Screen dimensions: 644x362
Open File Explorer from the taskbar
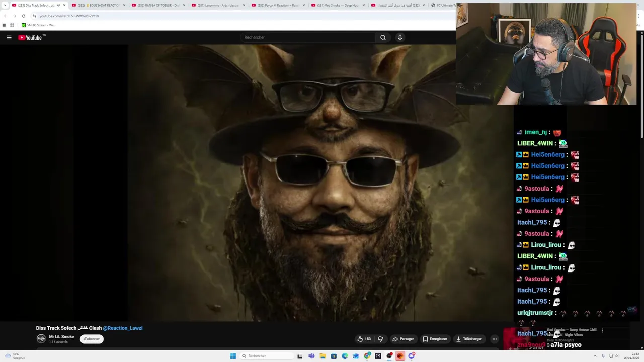(323, 356)
